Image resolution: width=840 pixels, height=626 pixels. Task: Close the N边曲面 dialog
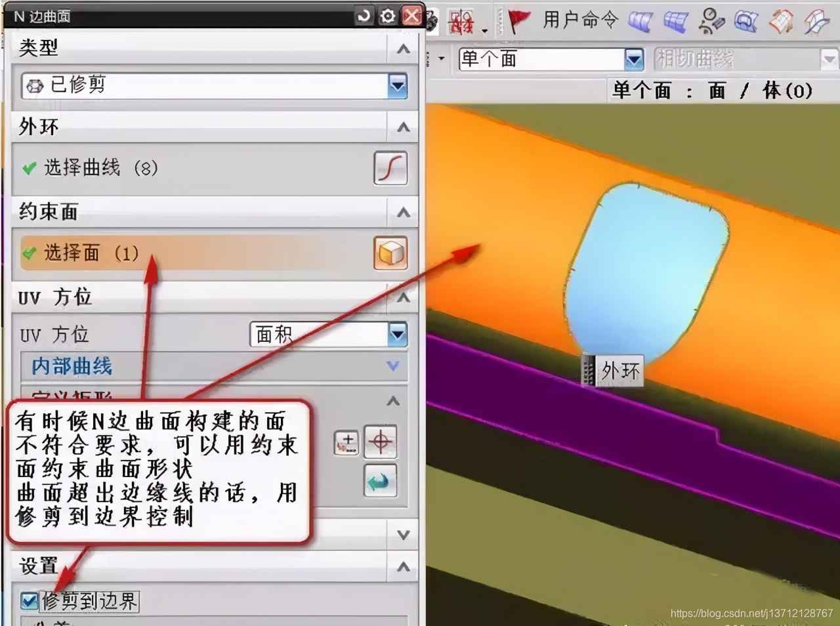click(412, 15)
